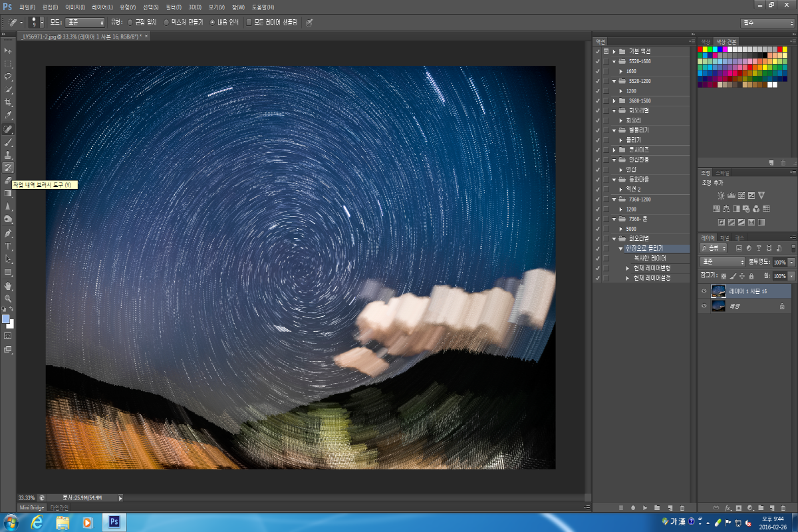Select the Horizontal Type tool

tap(9, 246)
